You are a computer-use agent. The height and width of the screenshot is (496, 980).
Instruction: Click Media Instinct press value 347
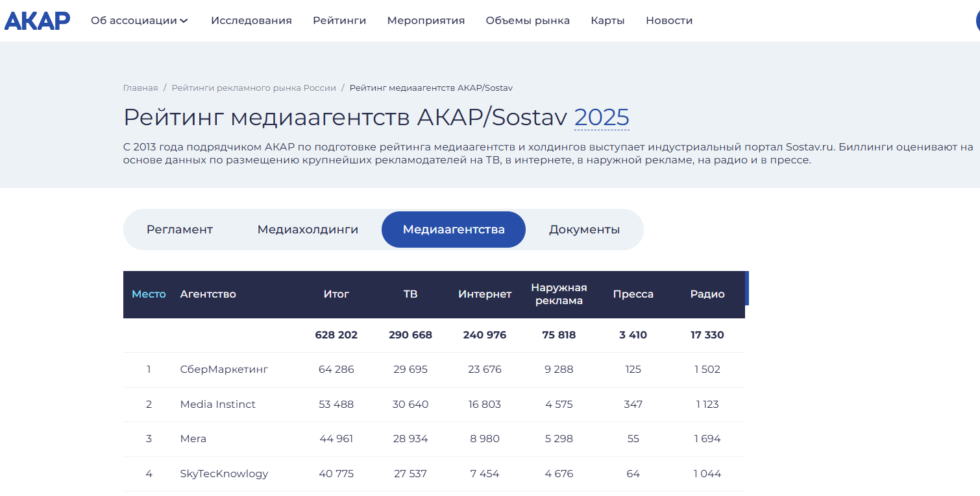click(633, 405)
